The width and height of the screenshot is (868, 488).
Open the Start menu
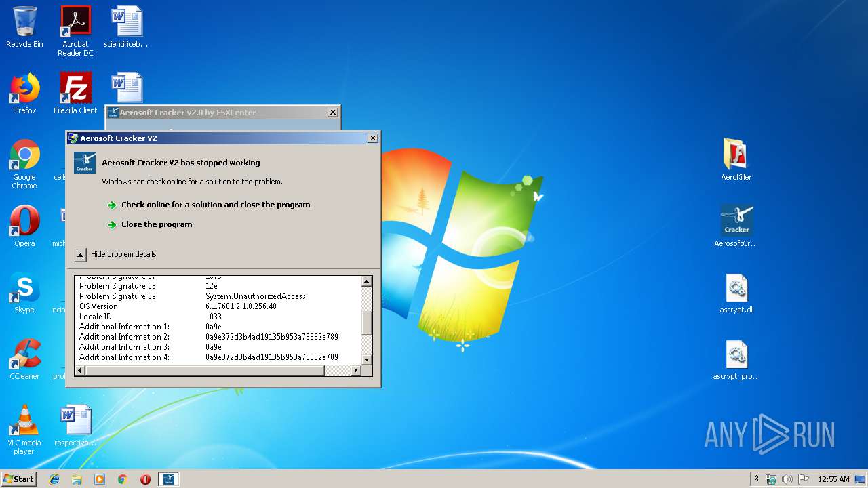coord(19,479)
